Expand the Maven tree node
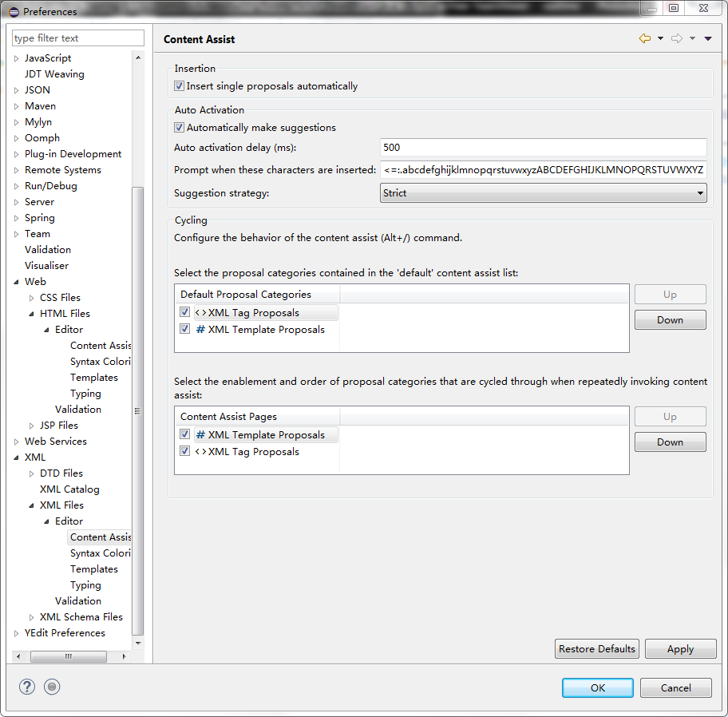 16,106
